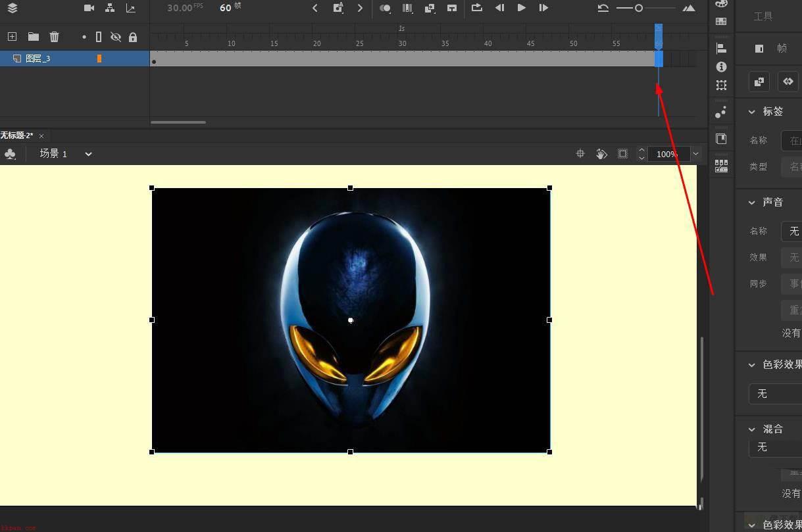This screenshot has height=532, width=802.
Task: Toggle clip content outside the stage
Action: [x=622, y=154]
